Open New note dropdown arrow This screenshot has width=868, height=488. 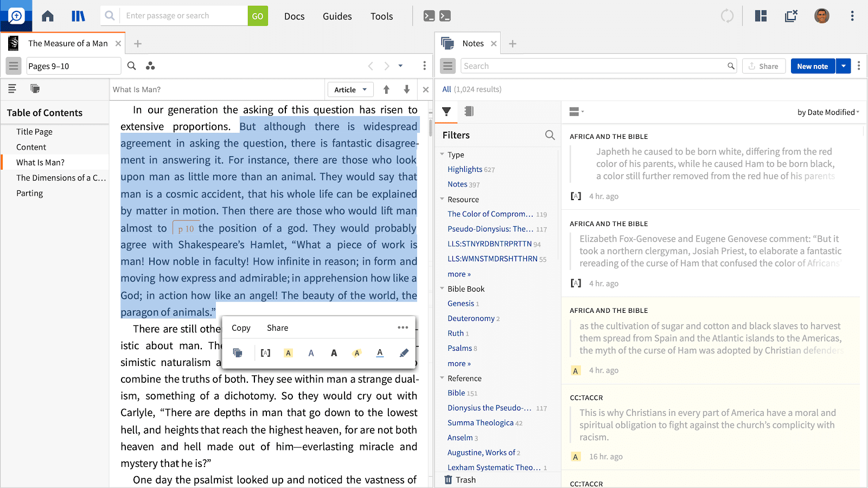(843, 66)
